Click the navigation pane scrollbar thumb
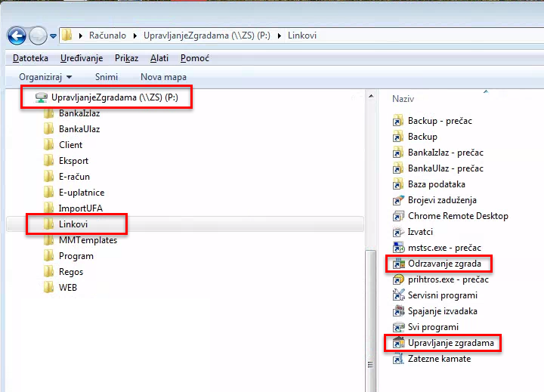The image size is (544, 392). coord(371,321)
